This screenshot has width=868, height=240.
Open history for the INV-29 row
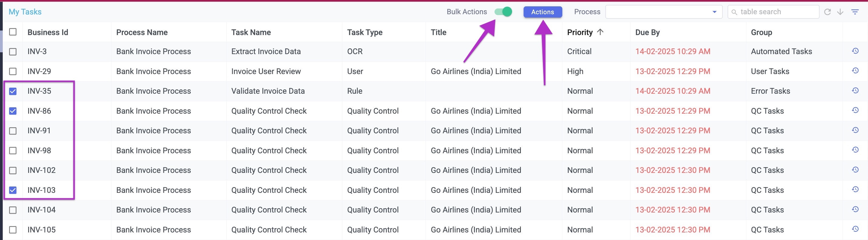[856, 71]
